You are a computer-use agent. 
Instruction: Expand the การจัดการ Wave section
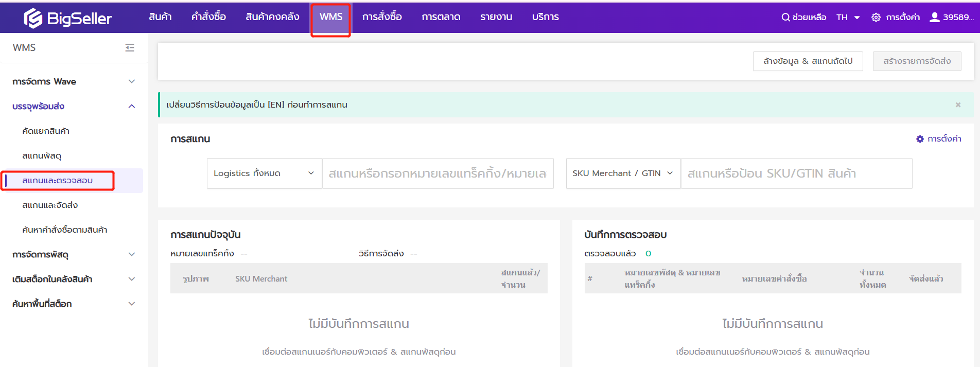pos(132,81)
